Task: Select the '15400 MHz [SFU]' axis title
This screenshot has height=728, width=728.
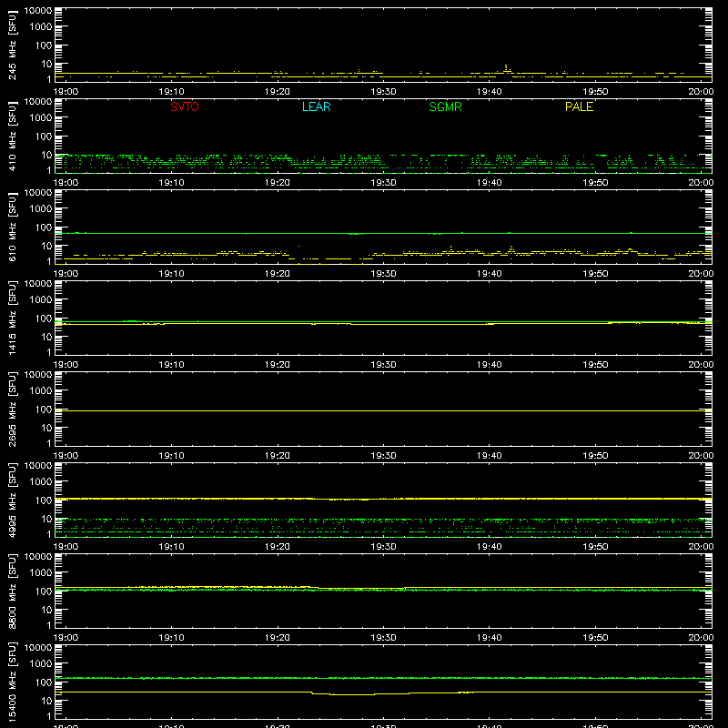Action: click(x=13, y=682)
